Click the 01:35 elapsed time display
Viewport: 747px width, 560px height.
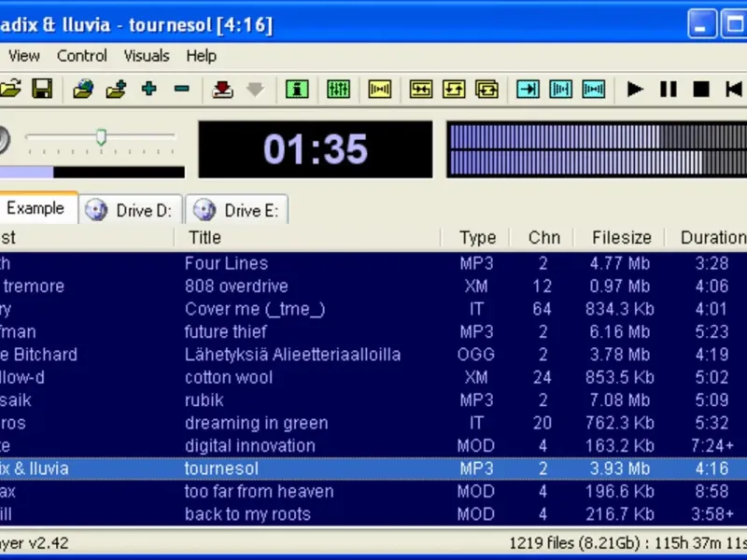tap(315, 149)
